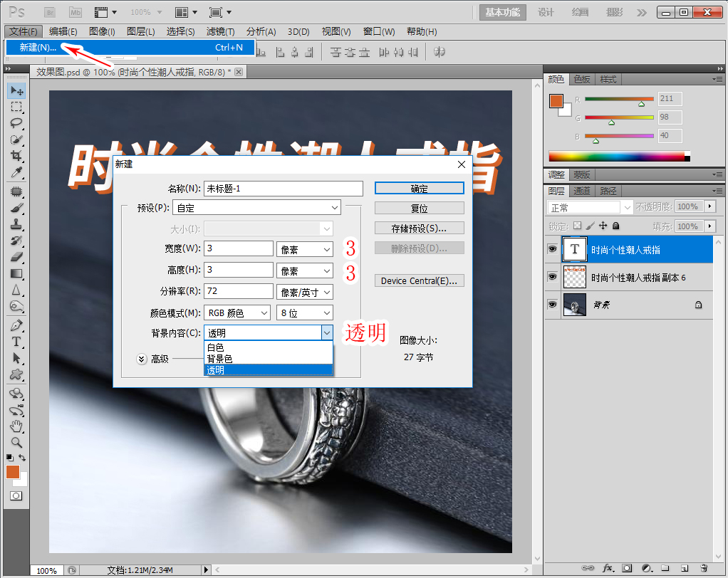Image resolution: width=728 pixels, height=578 pixels.
Task: Select the Horizontal Type tool
Action: point(16,341)
